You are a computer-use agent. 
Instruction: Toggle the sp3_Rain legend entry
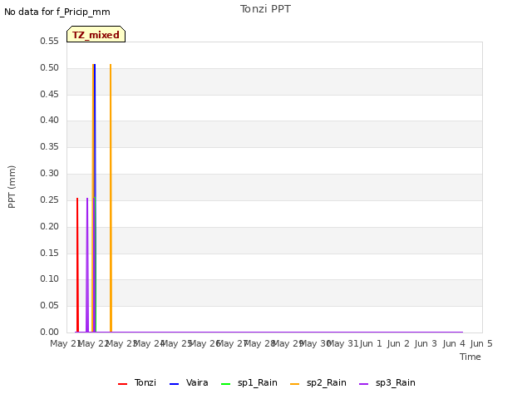387,383
